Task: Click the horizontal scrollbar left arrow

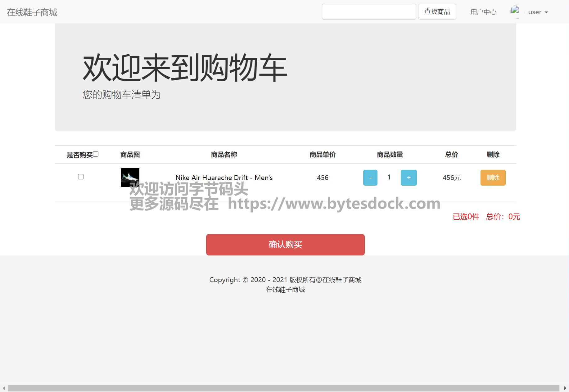Action: click(x=3, y=388)
